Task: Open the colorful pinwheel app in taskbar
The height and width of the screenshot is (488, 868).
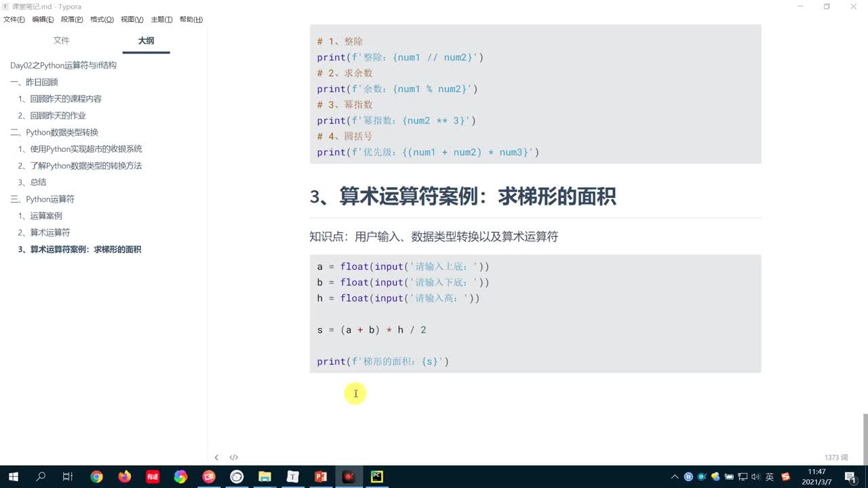Action: pyautogui.click(x=180, y=476)
